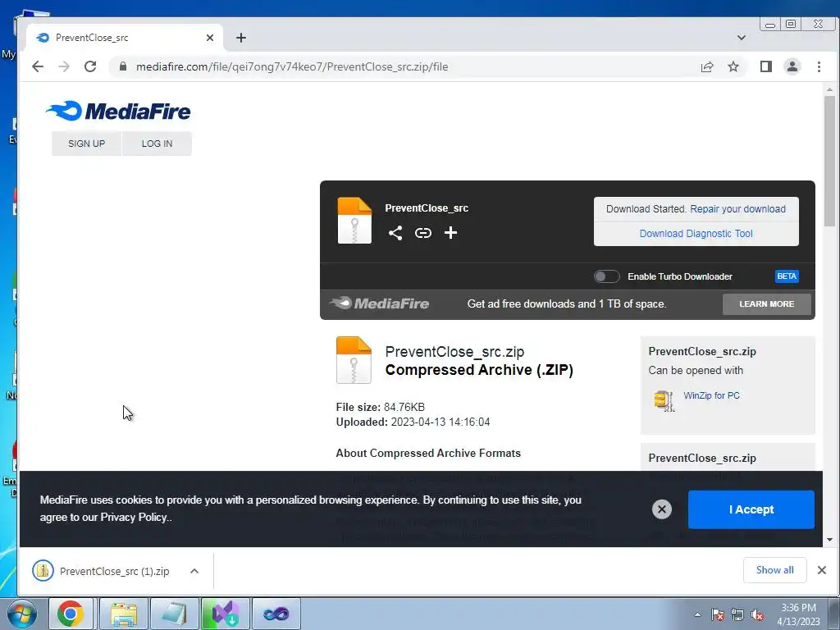Bookmark this tab with star icon
Viewport: 840px width, 630px height.
733,66
